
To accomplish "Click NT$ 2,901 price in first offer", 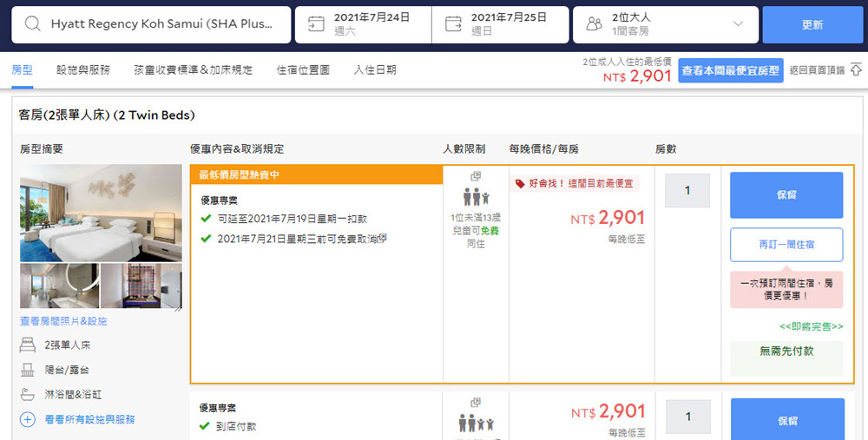I will coord(608,218).
